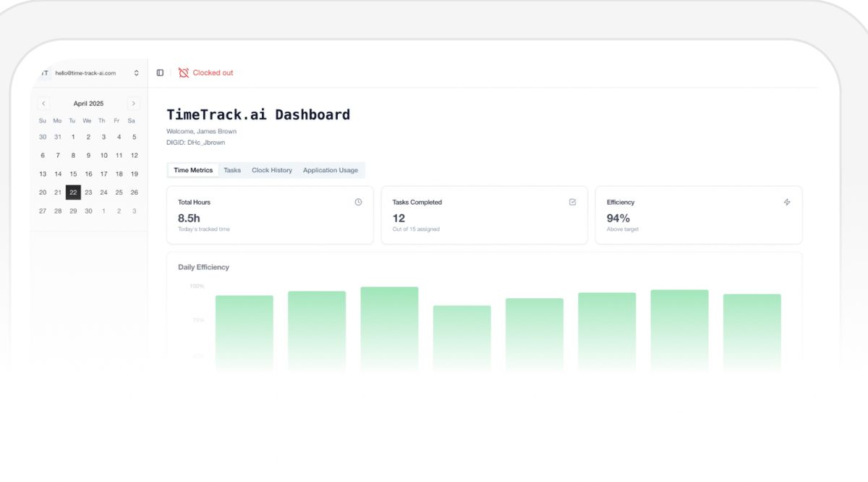Select the Time Metrics tab
Viewport: 868px width, 482px height.
tap(193, 170)
